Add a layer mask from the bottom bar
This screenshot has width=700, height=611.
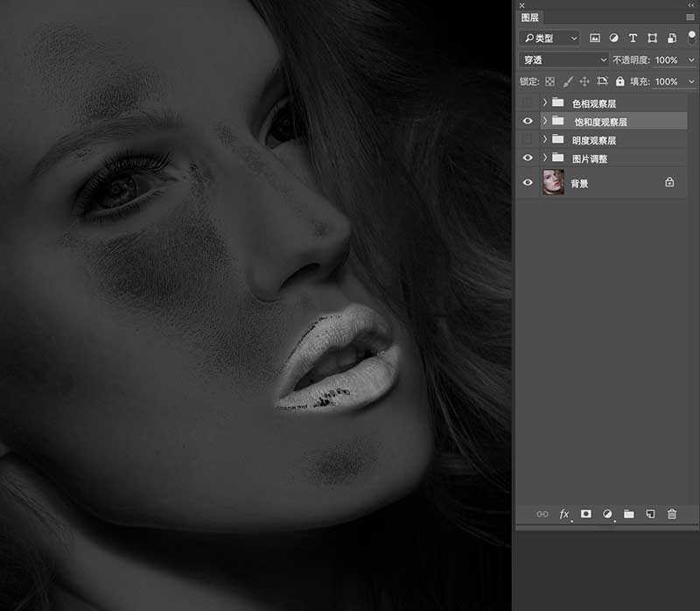coord(586,514)
